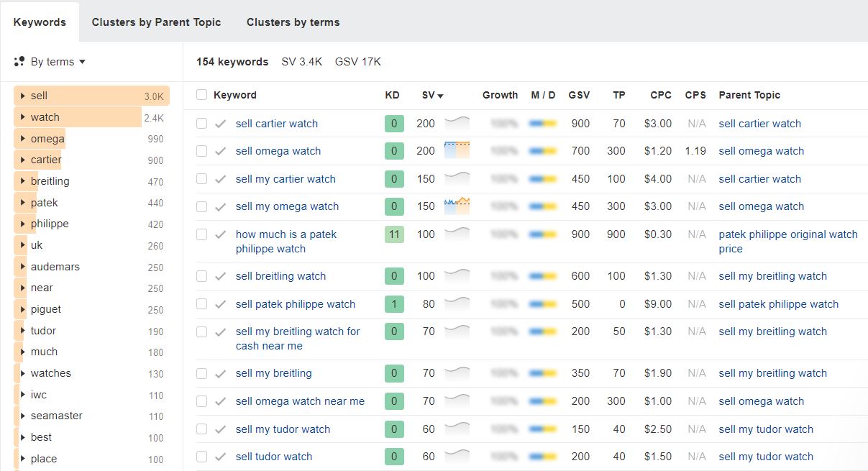Open the Clusters by terms tab
Image resolution: width=868 pixels, height=471 pixels.
[293, 22]
